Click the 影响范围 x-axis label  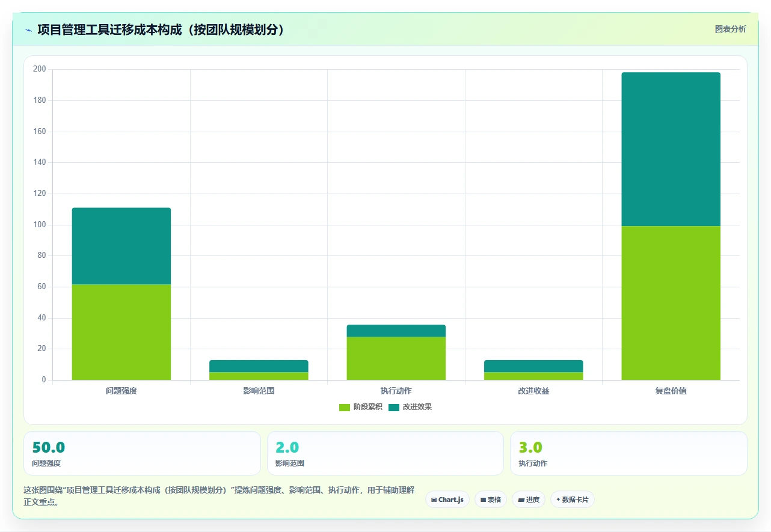(259, 391)
